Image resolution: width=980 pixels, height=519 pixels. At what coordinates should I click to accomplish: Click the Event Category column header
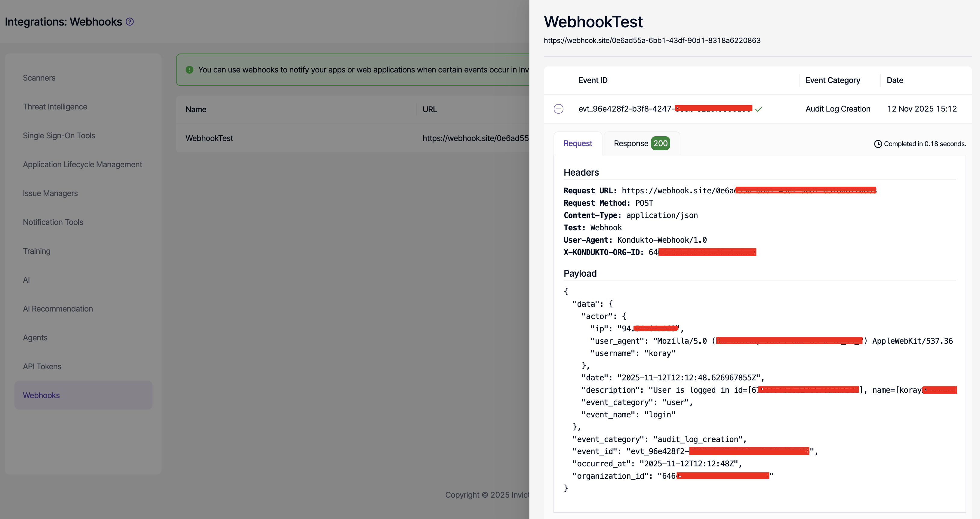click(832, 80)
